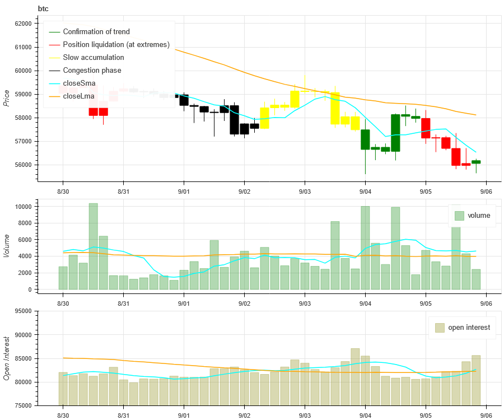Viewport: 504px width, 420px height.
Task: Click the 9/02 date under the volume chart
Action: tap(244, 304)
